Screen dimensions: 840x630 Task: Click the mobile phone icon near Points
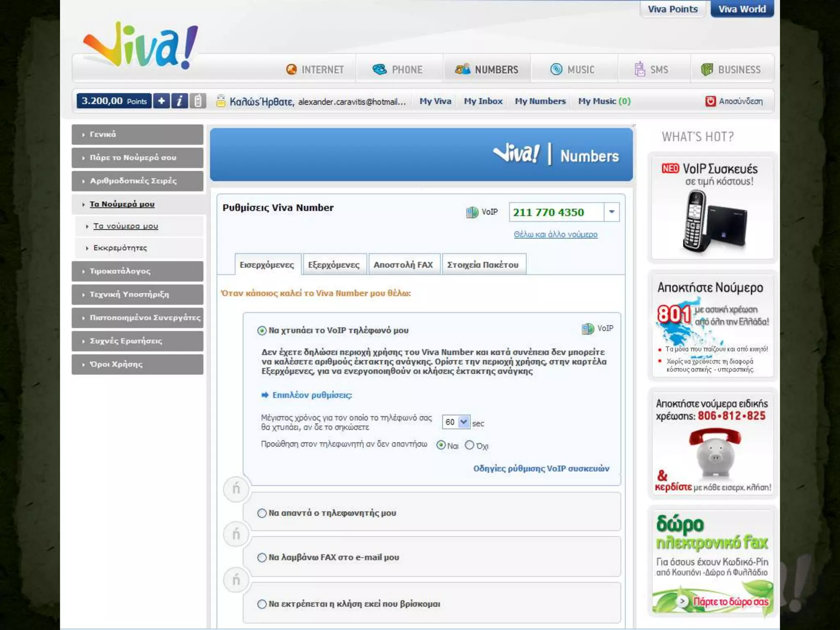[x=198, y=101]
